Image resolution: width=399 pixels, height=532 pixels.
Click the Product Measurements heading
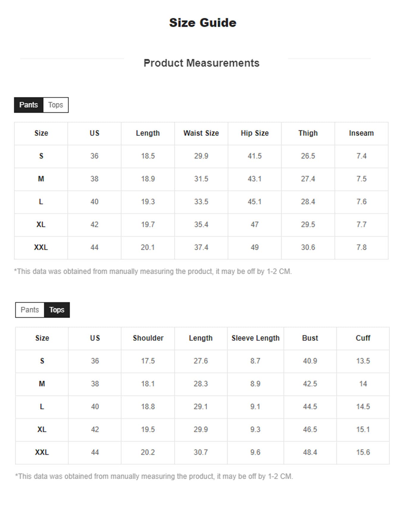coord(201,63)
